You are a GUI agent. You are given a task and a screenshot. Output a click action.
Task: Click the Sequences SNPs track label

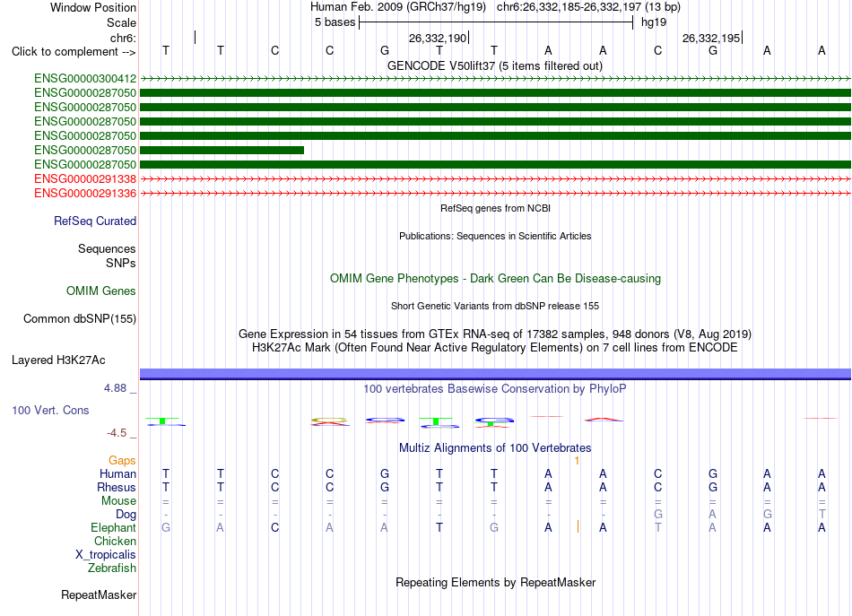click(107, 256)
